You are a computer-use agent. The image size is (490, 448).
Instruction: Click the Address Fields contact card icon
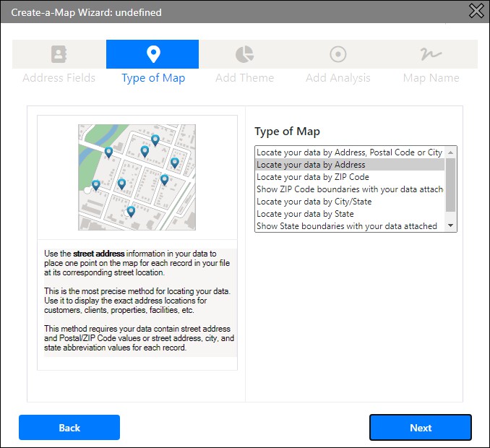59,54
